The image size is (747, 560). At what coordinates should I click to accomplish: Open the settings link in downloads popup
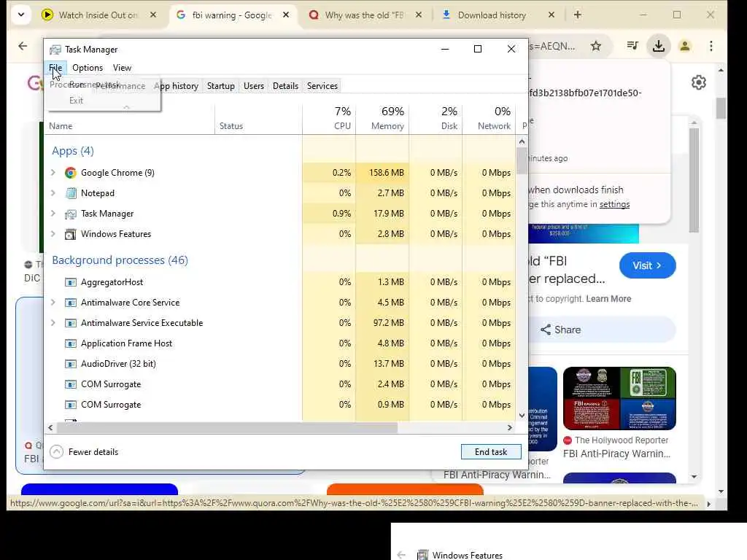click(614, 204)
